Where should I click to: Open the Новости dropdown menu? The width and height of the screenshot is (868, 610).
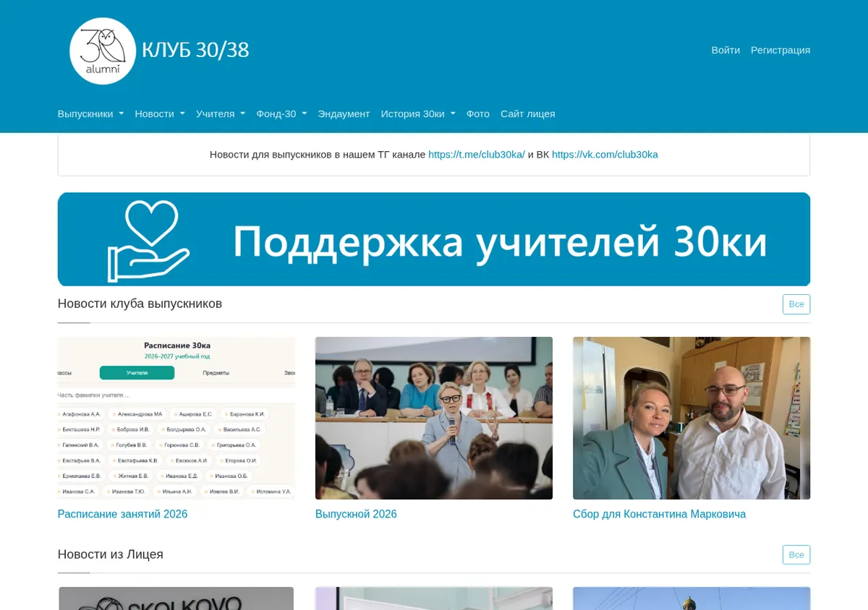coord(160,113)
